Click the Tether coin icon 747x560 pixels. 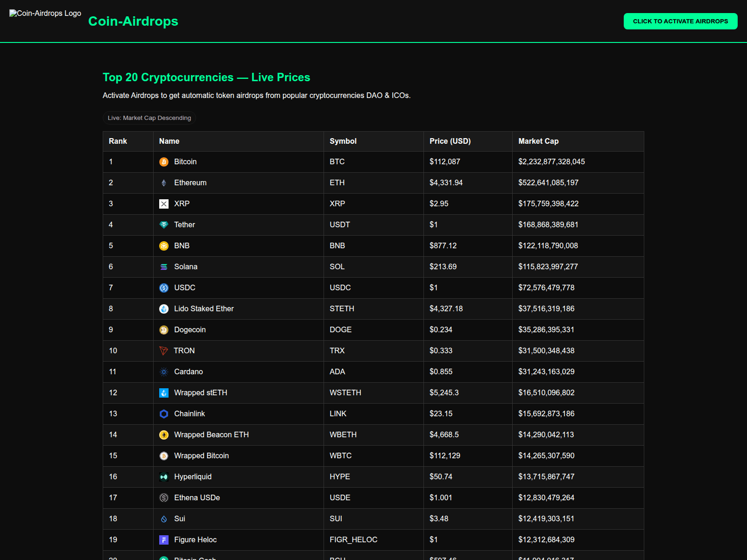pyautogui.click(x=164, y=225)
